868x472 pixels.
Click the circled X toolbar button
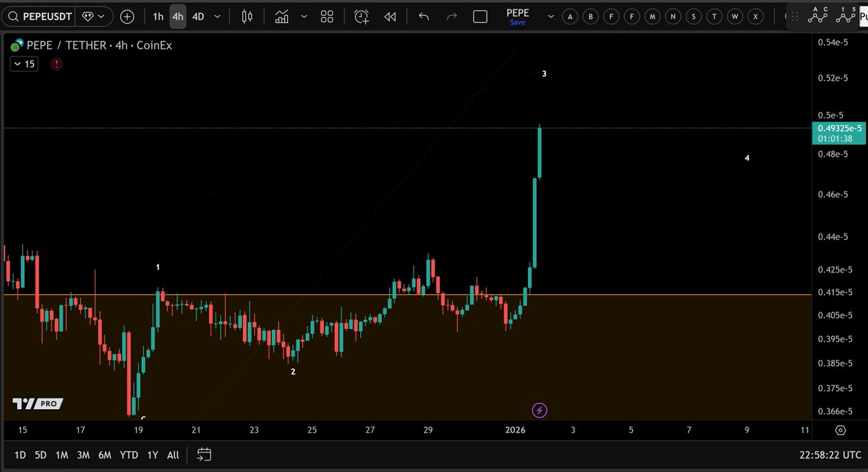coord(756,16)
